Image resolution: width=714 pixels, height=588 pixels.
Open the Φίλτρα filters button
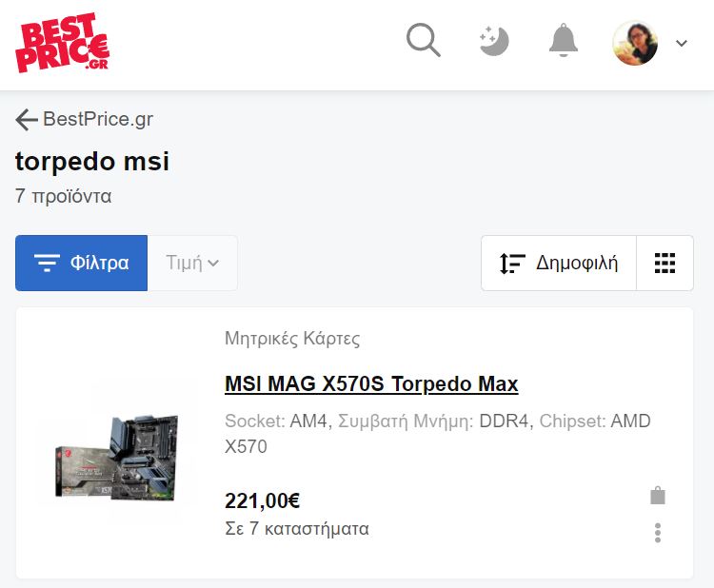[82, 263]
